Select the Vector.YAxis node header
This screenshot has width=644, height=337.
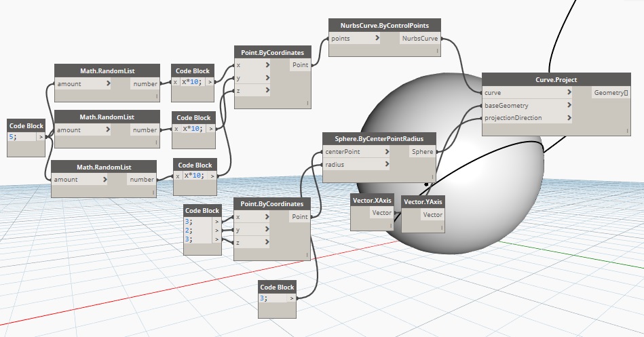point(423,201)
